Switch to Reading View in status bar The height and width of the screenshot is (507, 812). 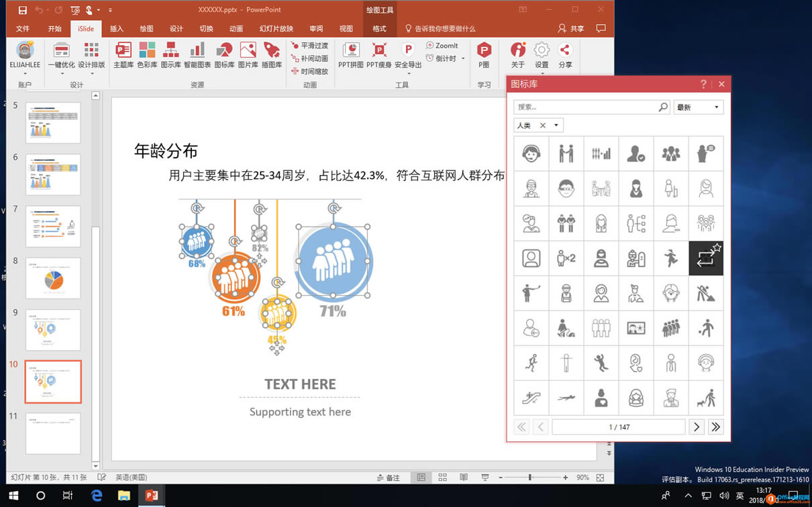(464, 477)
